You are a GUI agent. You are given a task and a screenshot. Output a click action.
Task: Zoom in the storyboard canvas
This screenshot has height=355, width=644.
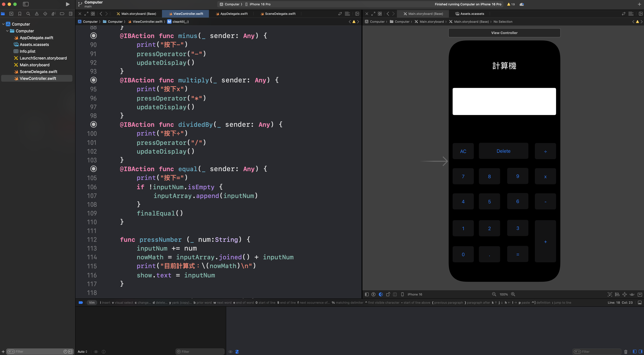click(x=513, y=294)
